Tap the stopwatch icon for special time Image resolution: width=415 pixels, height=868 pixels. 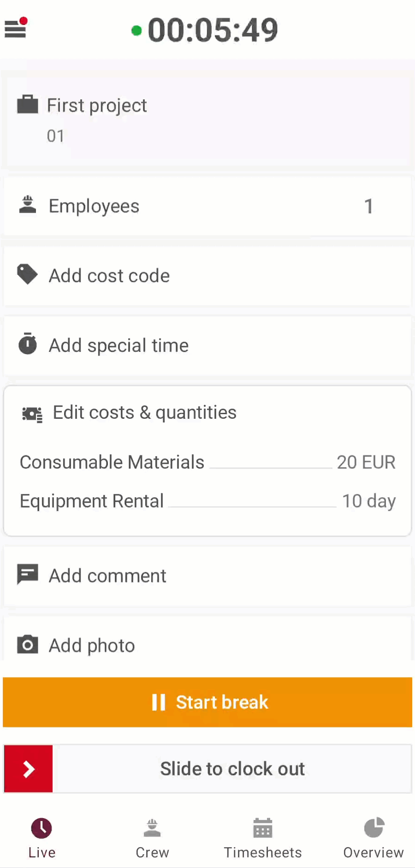28,344
